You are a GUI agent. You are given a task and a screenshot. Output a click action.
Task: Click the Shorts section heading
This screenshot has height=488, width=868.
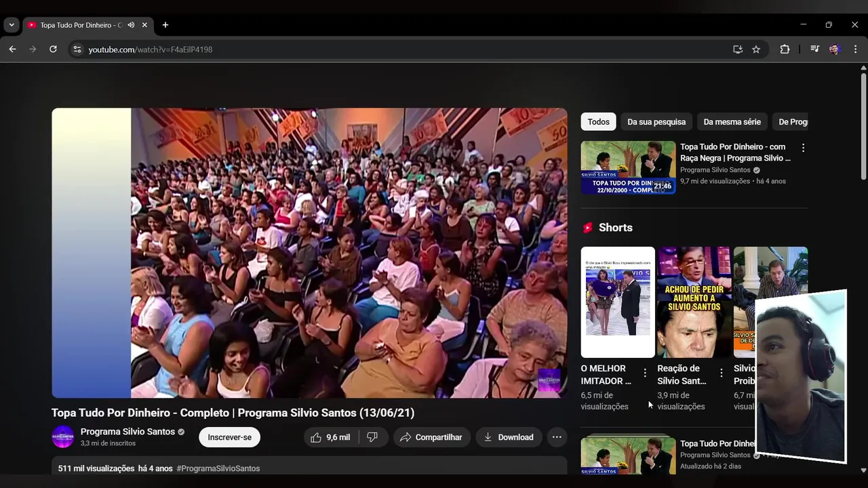[616, 228]
